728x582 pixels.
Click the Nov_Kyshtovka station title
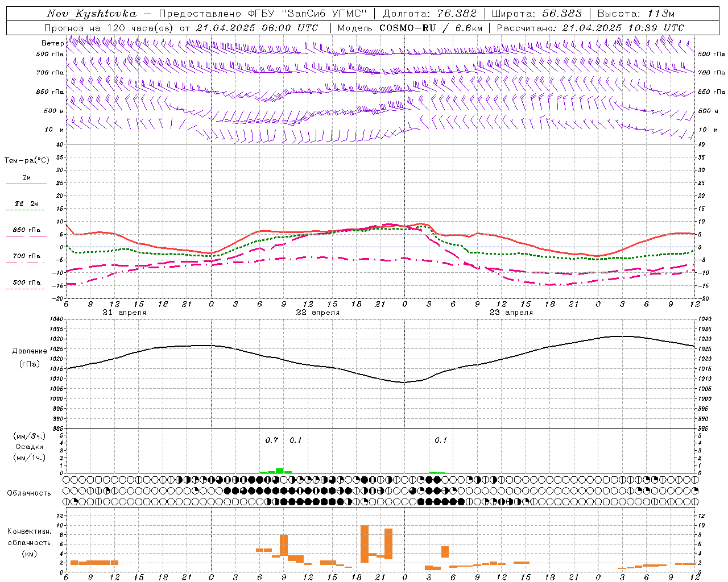[92, 14]
